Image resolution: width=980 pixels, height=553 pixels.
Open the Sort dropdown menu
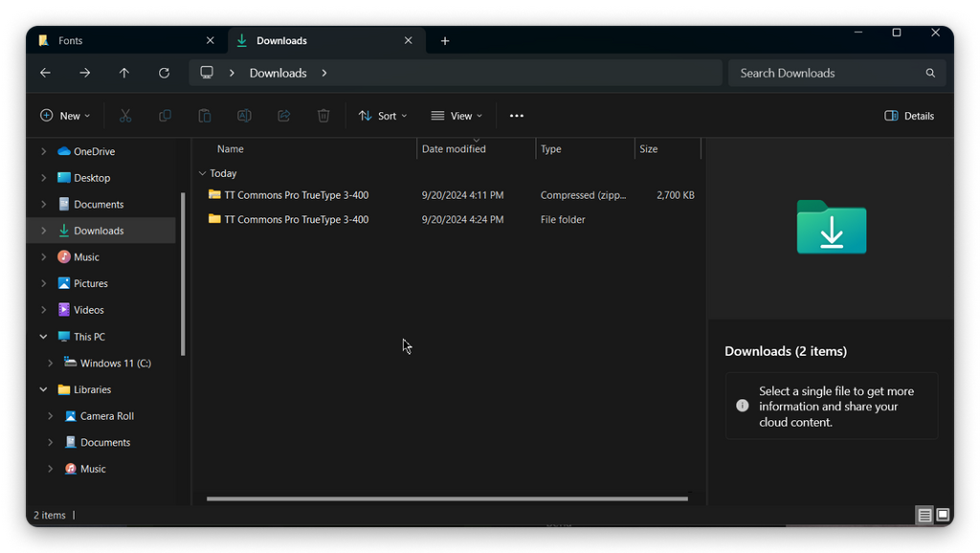pyautogui.click(x=383, y=116)
